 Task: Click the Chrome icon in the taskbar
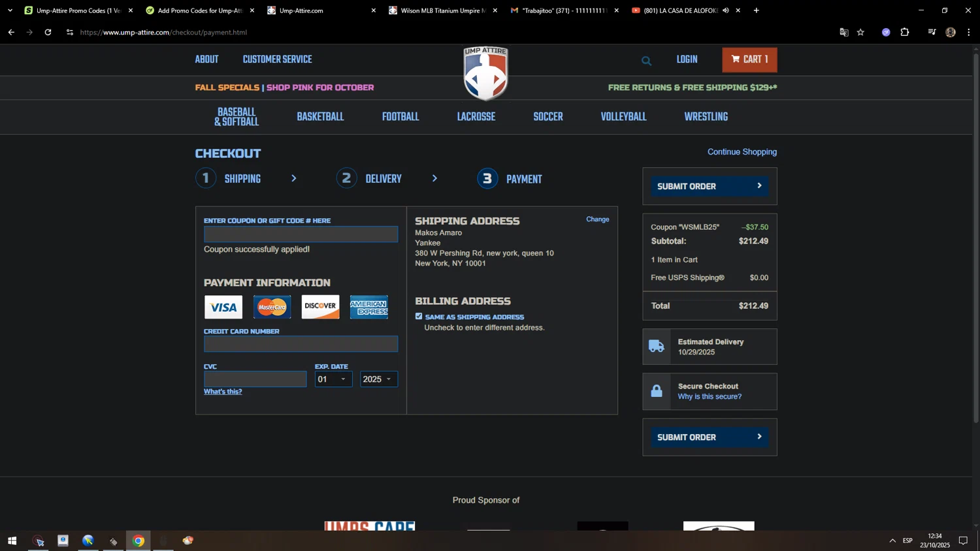point(139,541)
